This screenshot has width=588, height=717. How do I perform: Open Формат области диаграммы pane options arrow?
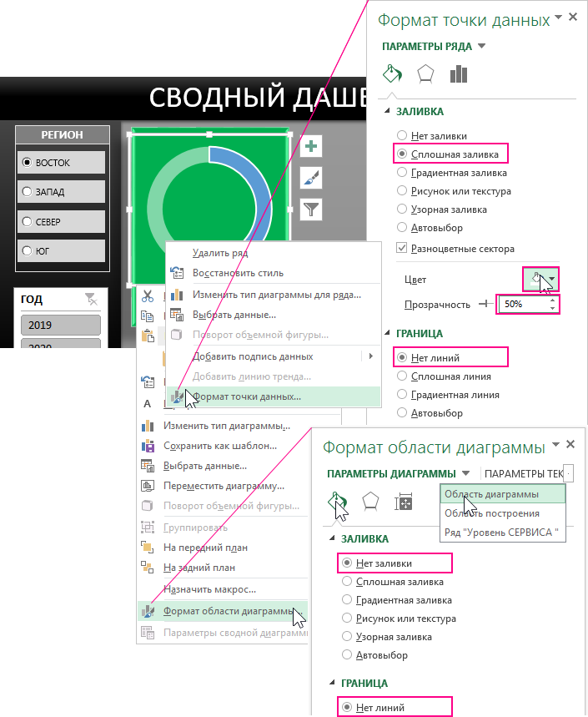(x=556, y=444)
